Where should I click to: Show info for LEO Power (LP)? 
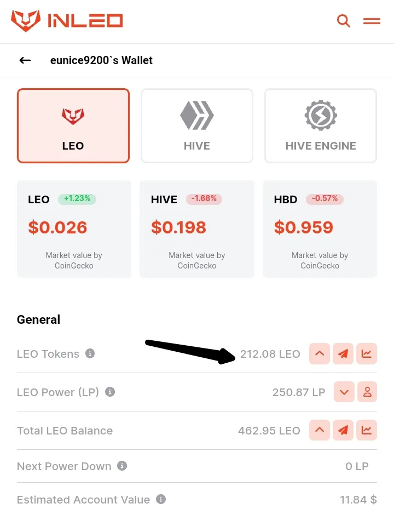[110, 392]
